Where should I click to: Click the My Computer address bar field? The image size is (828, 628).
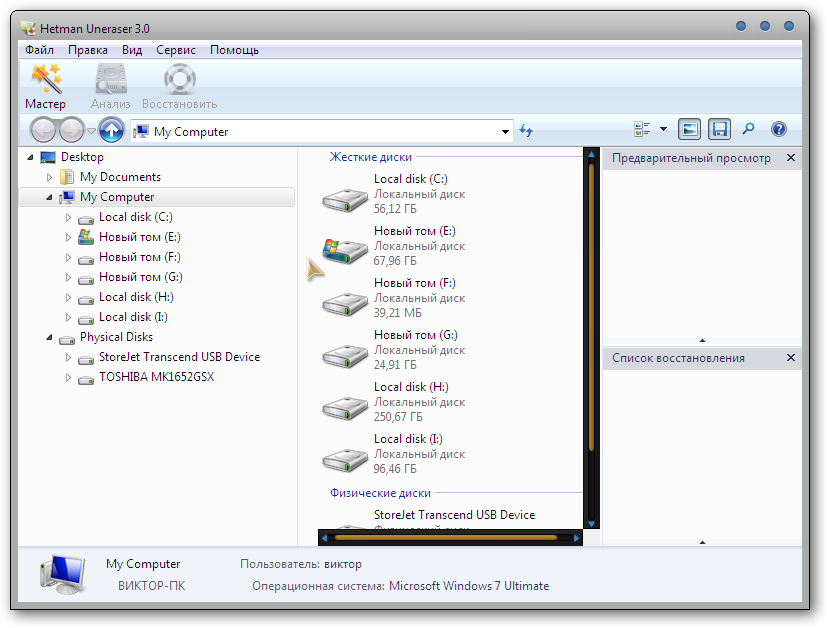(322, 132)
